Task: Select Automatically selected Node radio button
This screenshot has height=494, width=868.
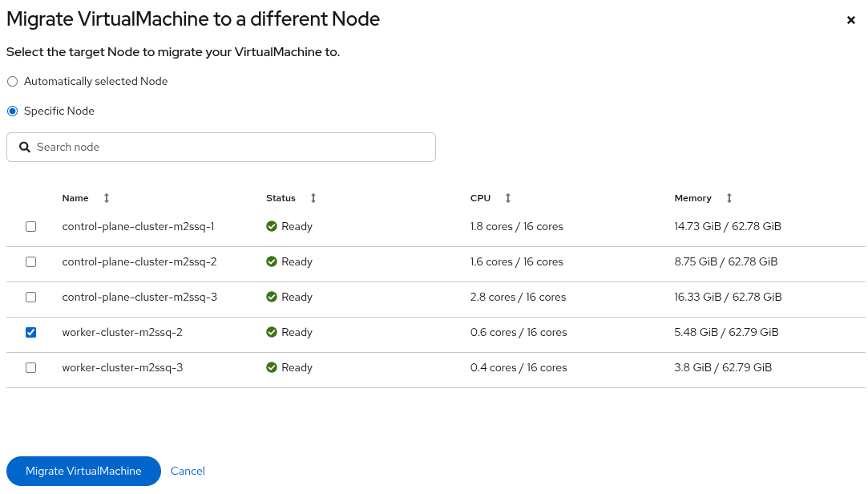Action: tap(12, 82)
